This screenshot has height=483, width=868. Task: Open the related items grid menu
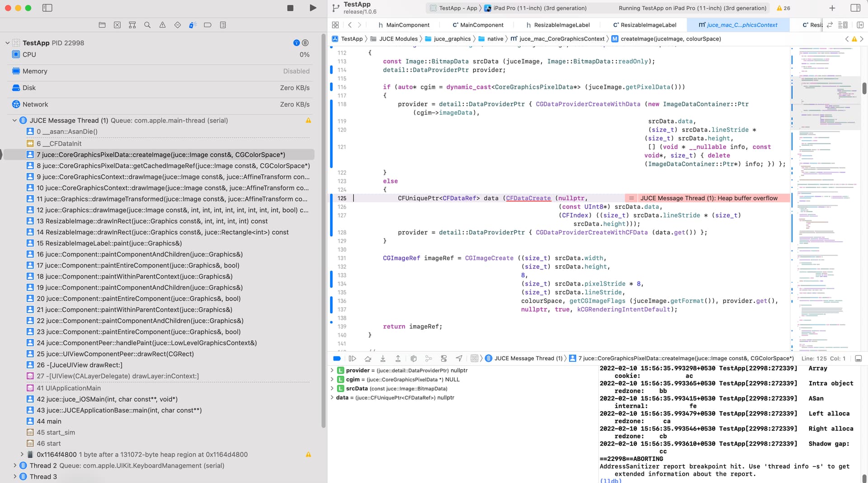pyautogui.click(x=335, y=25)
